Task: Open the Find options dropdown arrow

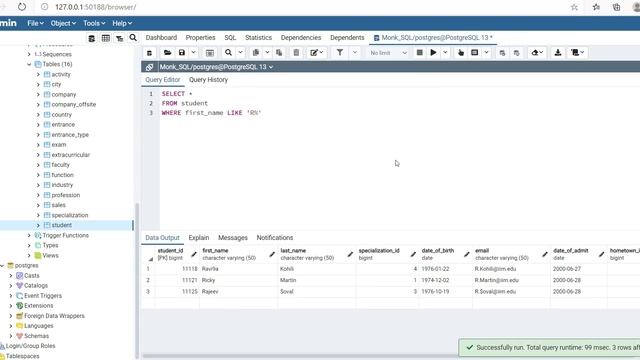Action: pyautogui.click(x=240, y=53)
